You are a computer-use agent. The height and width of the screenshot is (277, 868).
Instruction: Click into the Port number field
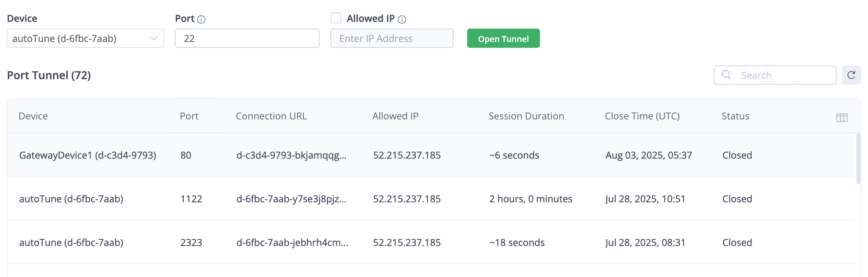click(247, 38)
